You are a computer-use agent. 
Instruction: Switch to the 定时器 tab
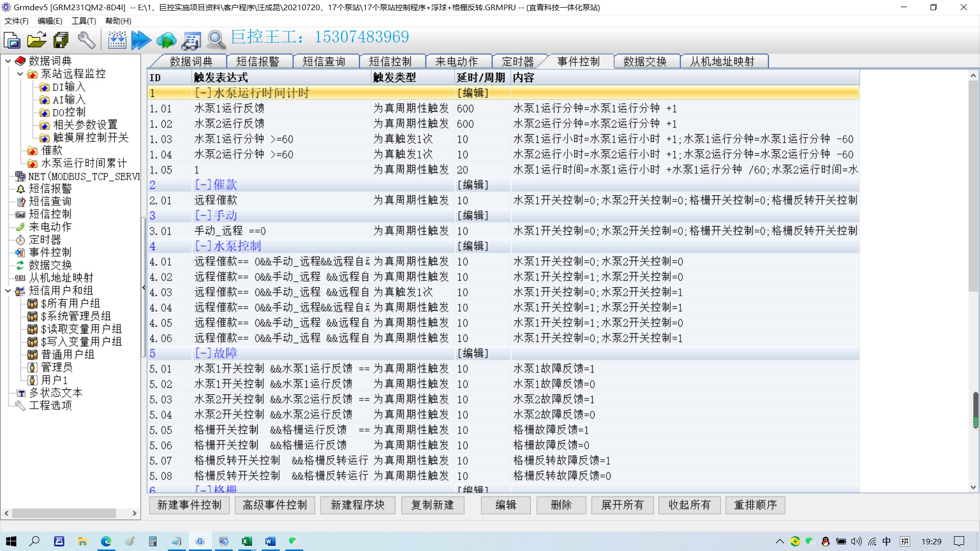coord(517,62)
